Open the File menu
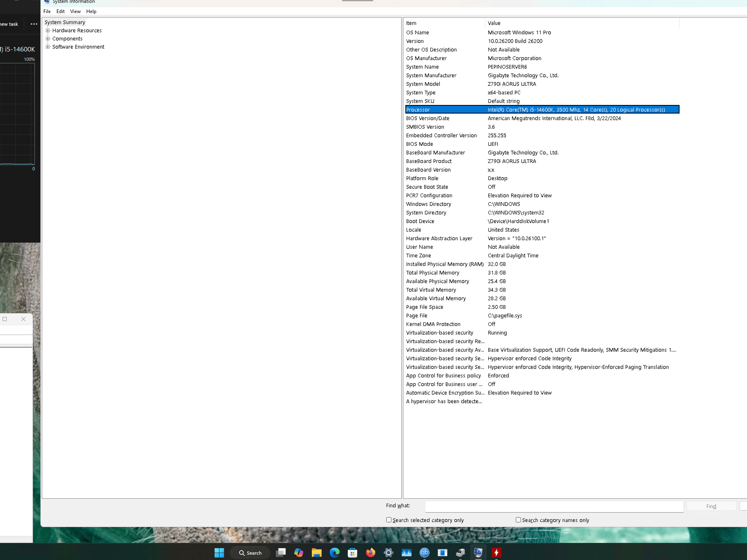The image size is (747, 560). coord(47,11)
